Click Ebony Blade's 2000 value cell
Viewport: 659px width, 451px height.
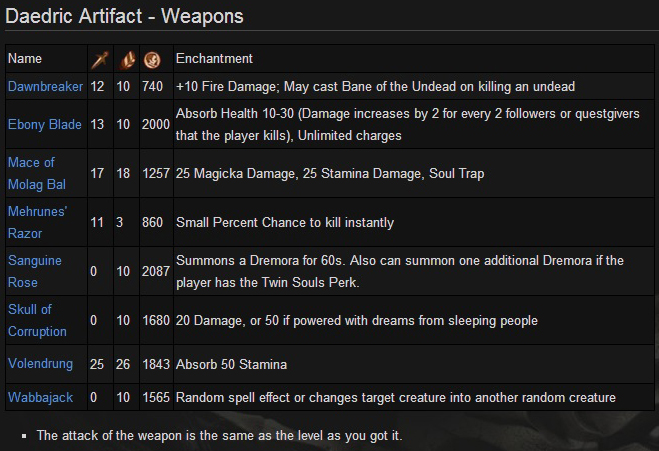(155, 124)
